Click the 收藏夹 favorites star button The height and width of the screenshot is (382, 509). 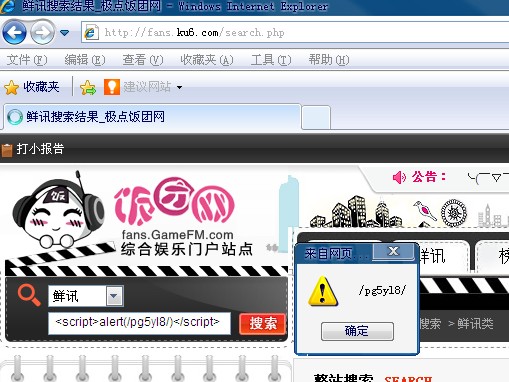pos(32,87)
